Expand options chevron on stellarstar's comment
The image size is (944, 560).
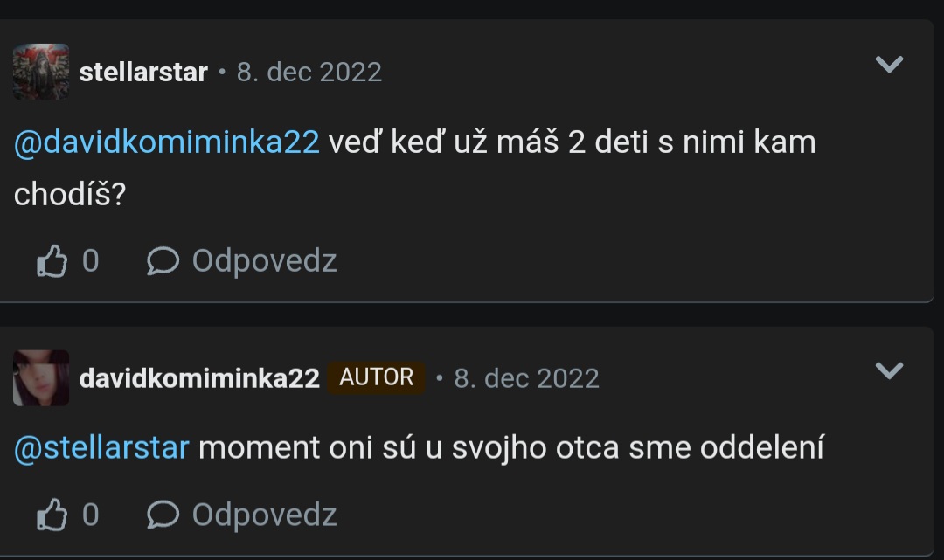[889, 65]
